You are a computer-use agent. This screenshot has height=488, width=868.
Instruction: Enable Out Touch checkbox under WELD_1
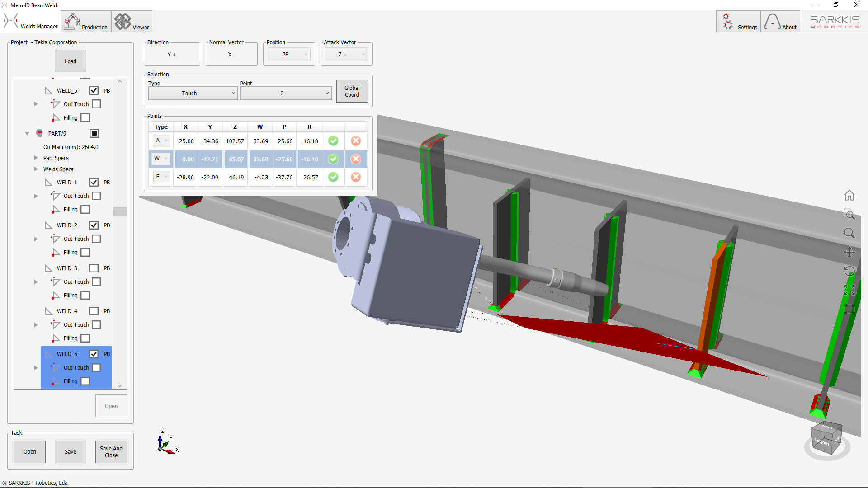click(96, 196)
